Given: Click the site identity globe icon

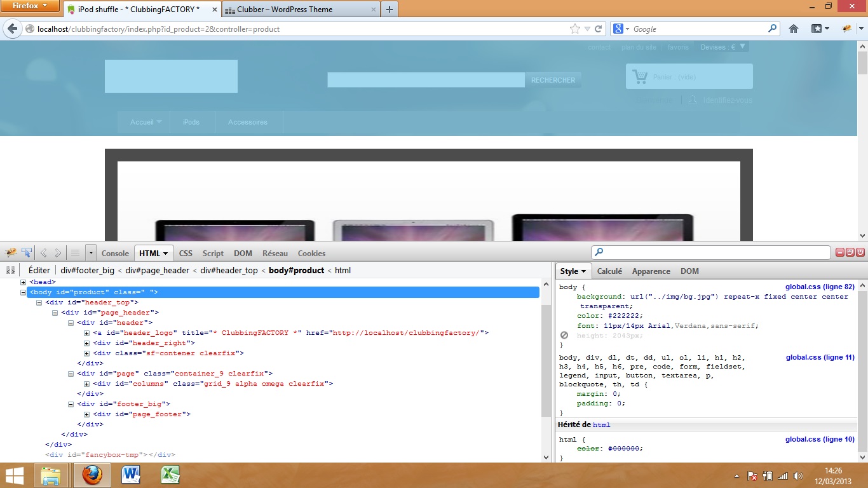Looking at the screenshot, I should (x=29, y=29).
